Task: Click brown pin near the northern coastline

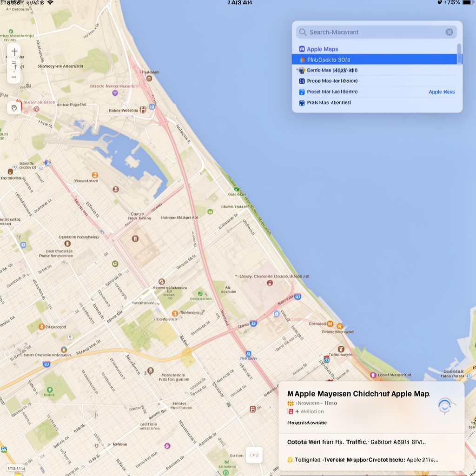Action: click(x=149, y=78)
